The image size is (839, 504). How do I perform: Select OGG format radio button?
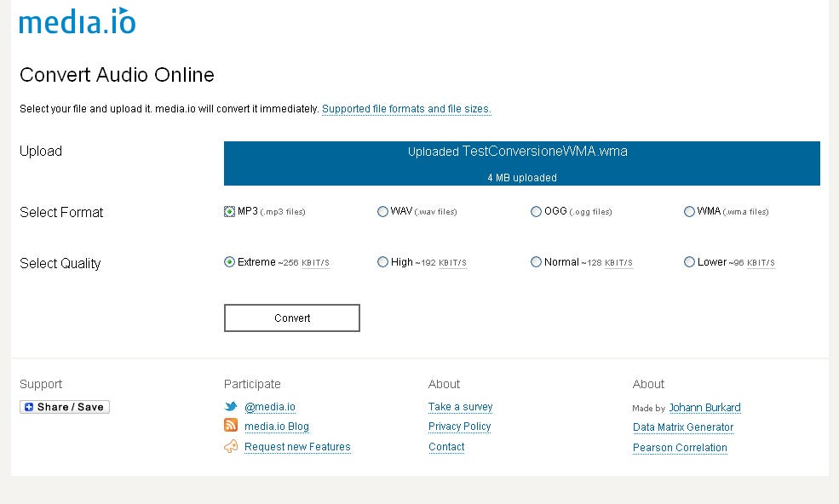536,211
